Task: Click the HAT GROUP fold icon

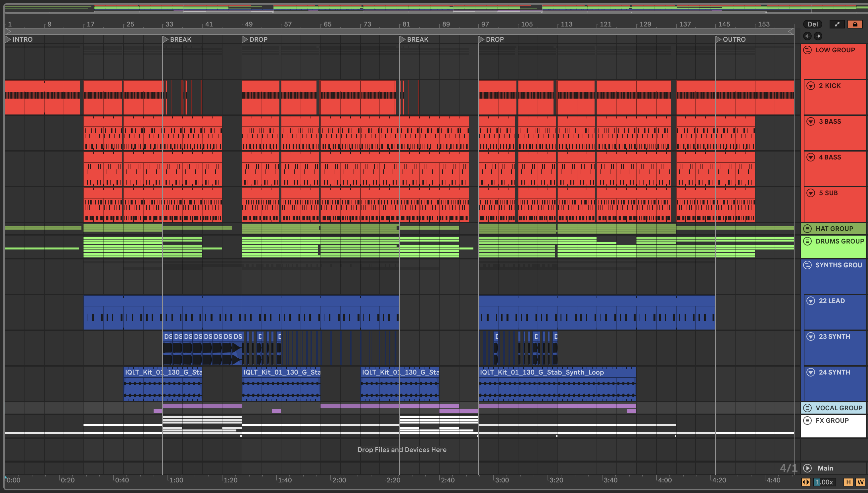Action: pos(807,229)
